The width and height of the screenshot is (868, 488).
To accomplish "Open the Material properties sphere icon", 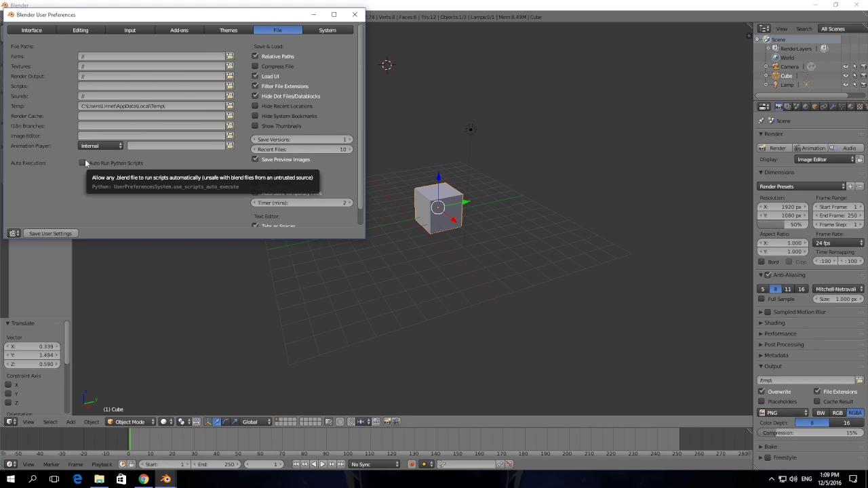I will (851, 106).
